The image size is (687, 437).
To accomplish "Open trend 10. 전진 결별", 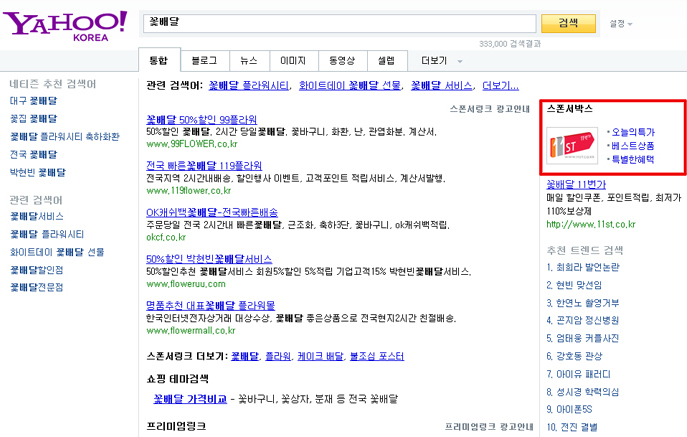I will pos(572,427).
